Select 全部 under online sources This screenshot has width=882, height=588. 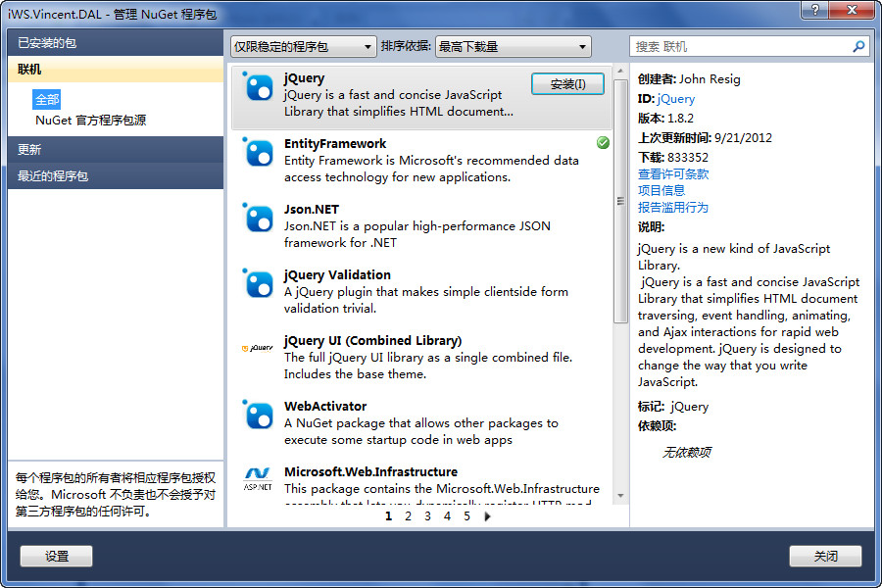[x=47, y=100]
